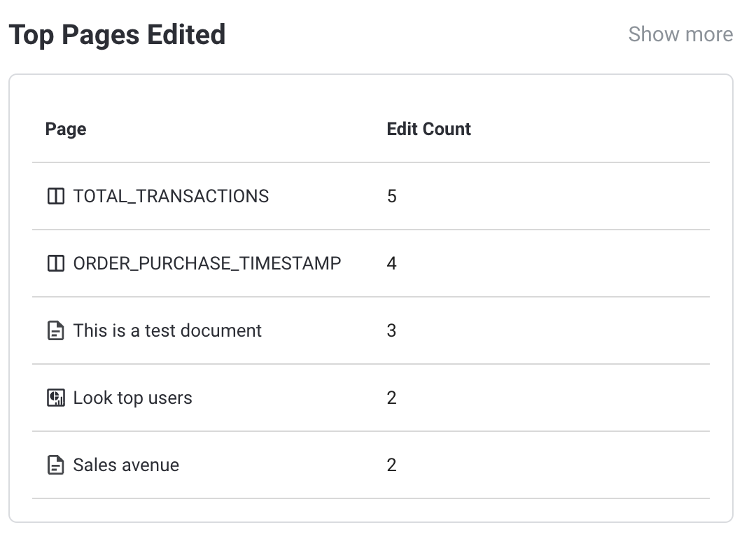Click the document icon beside Sales avenue
This screenshot has height=539, width=756.
[x=55, y=465]
